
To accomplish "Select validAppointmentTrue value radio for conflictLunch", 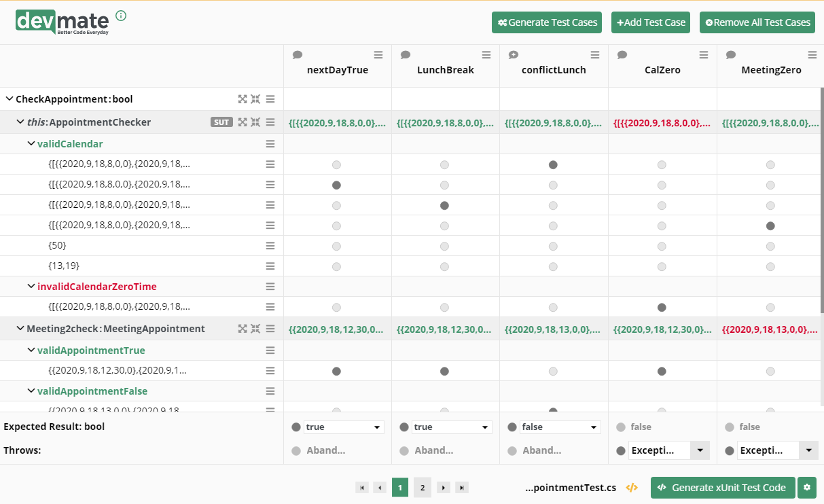I will [553, 371].
